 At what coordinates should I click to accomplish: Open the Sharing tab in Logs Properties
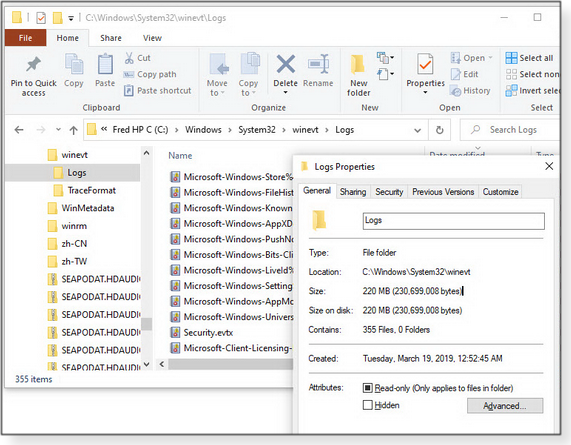coord(353,192)
